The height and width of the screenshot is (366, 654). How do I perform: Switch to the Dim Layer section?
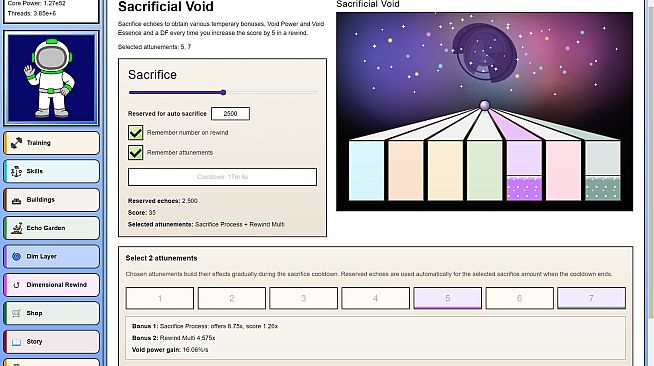pos(52,256)
